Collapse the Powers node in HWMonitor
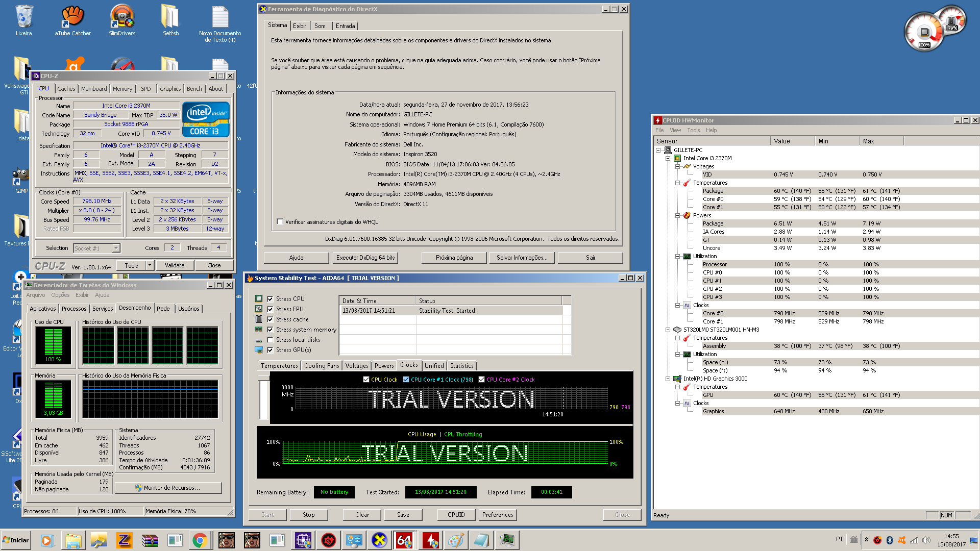The image size is (980, 551). click(x=677, y=215)
